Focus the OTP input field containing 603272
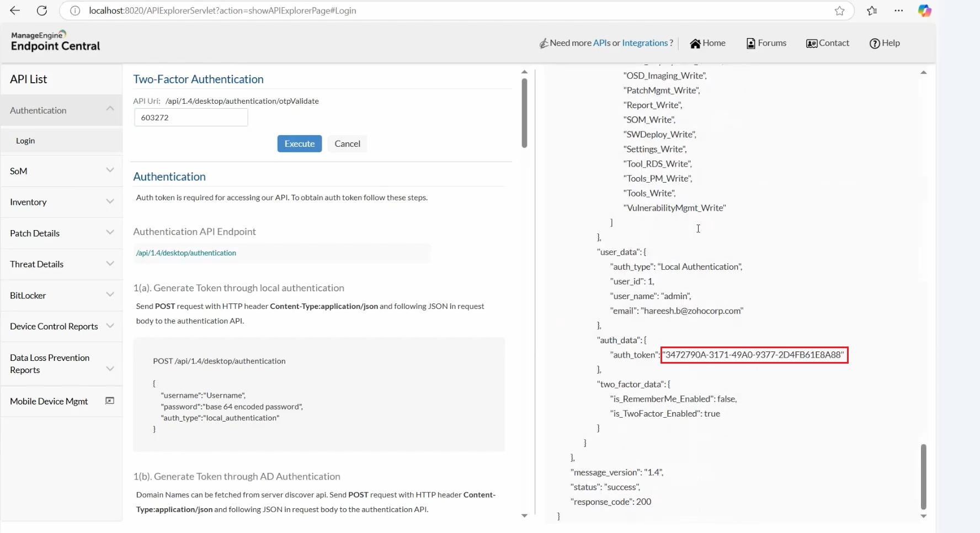This screenshot has height=533, width=980. click(x=191, y=118)
